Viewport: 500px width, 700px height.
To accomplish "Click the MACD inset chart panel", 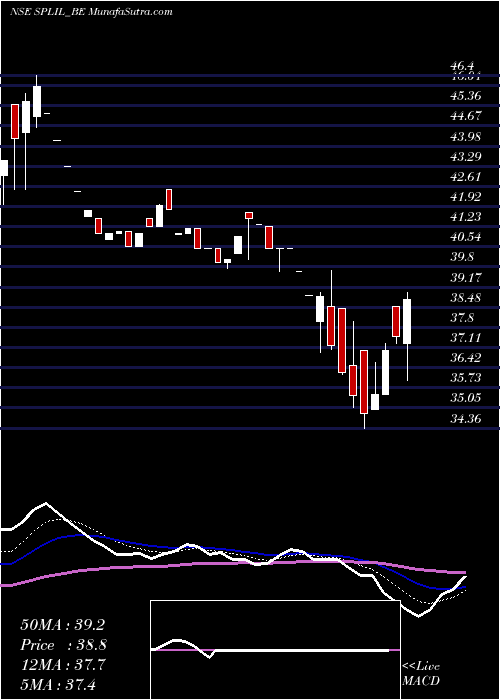I will [275, 650].
